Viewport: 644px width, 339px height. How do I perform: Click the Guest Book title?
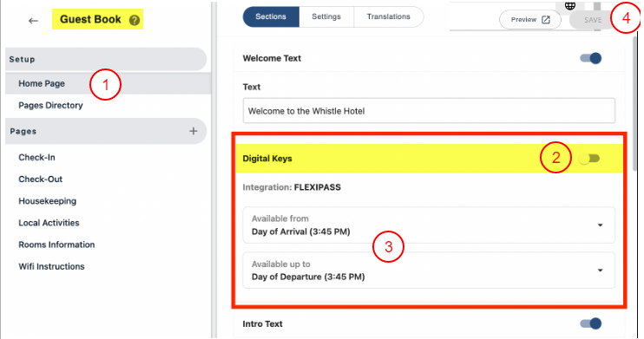click(x=90, y=19)
